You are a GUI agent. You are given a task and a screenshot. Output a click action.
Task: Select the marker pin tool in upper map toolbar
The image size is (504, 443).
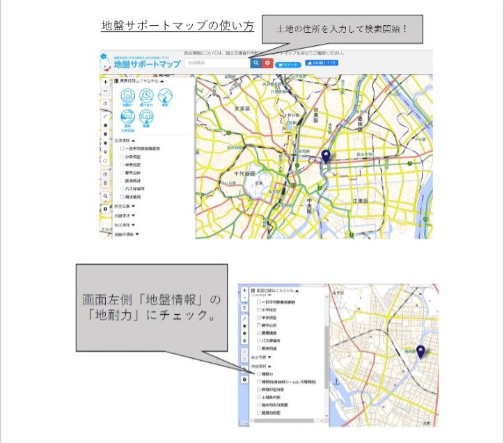105,152
